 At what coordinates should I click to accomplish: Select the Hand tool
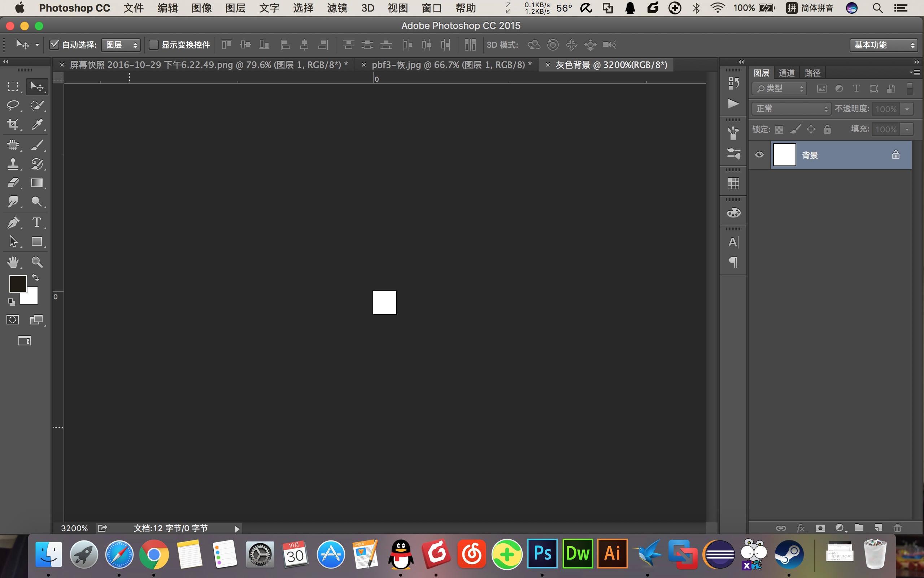point(13,262)
